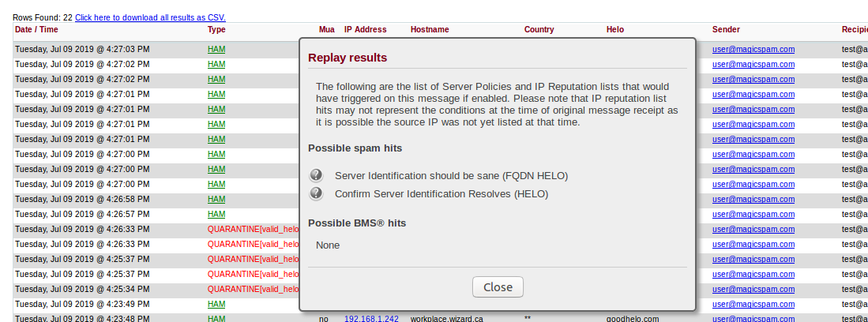Open HAM link in the 4:27:03 PM row

click(x=216, y=49)
